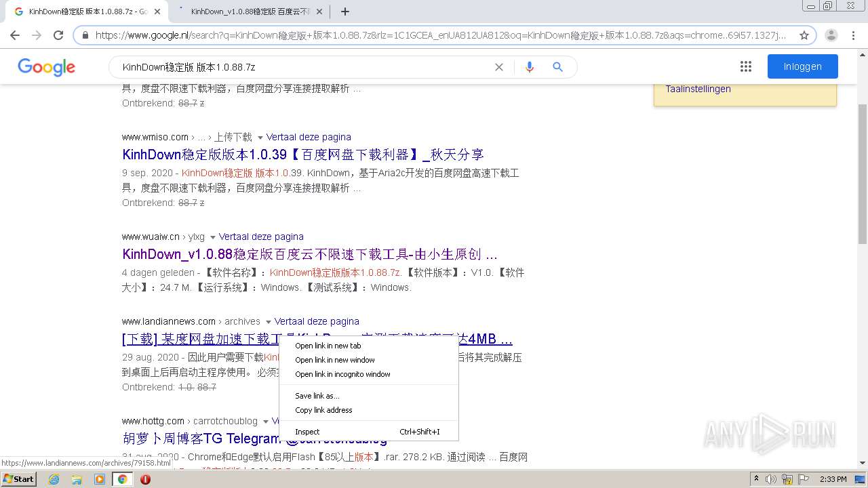Start voice search with the microphone

click(x=530, y=67)
